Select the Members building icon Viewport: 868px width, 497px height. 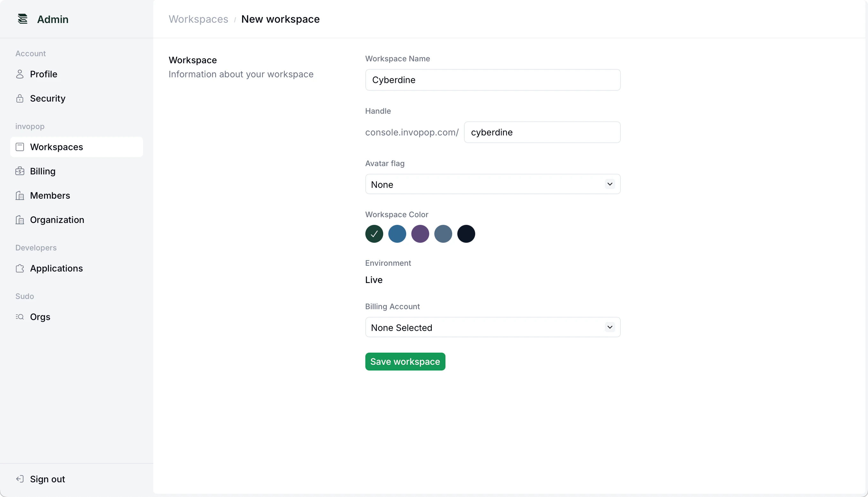(20, 195)
